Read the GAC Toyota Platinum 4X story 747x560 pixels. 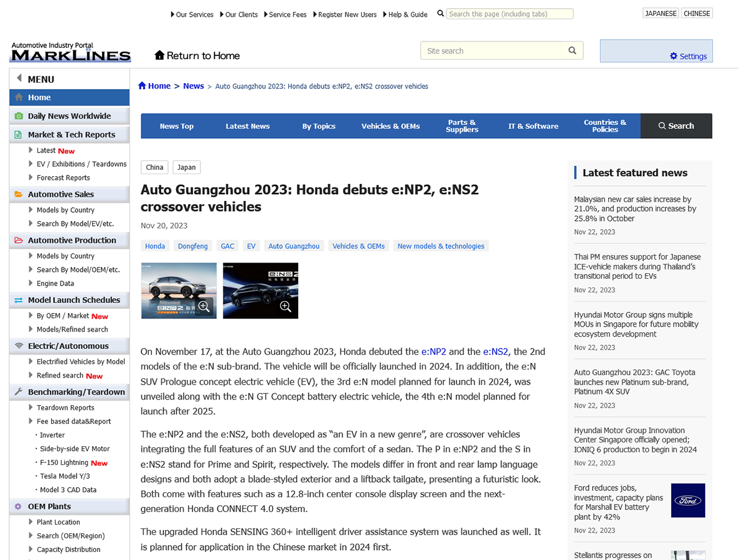pyautogui.click(x=635, y=382)
